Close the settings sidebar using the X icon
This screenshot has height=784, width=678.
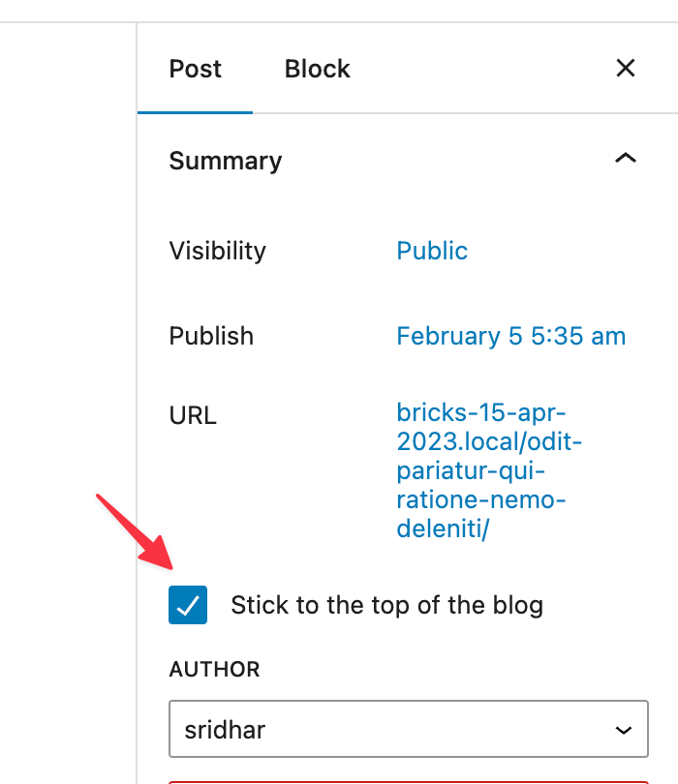click(x=625, y=68)
